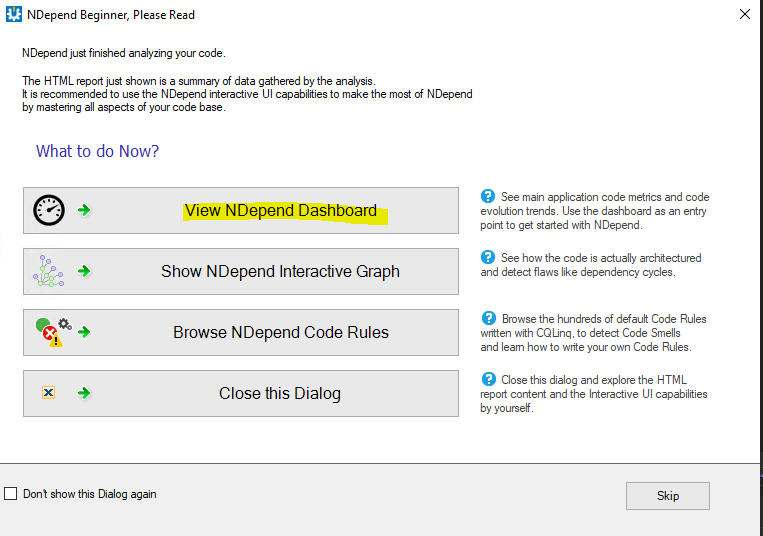The image size is (763, 536).
Task: Click 'The HTML report just shown' paragraph
Action: 247,94
